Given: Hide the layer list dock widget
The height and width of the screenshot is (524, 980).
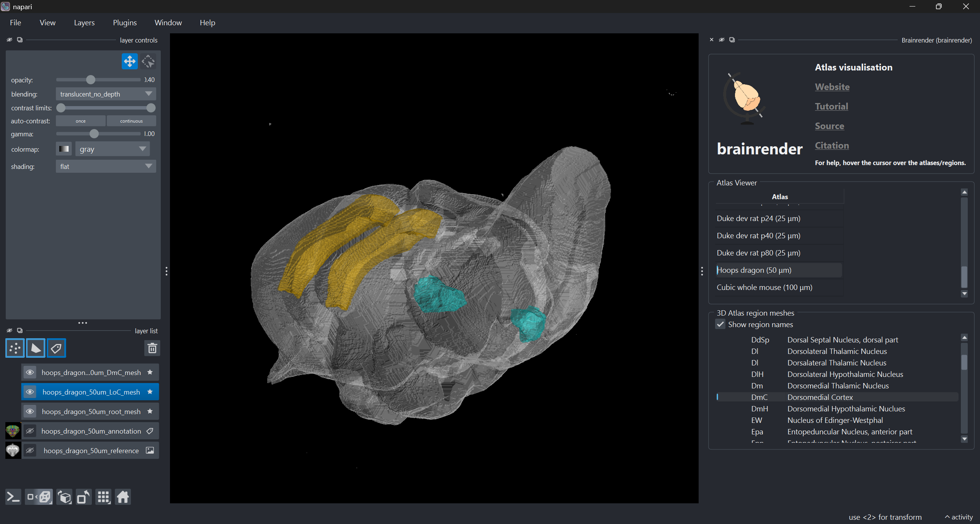Looking at the screenshot, I should [10, 331].
